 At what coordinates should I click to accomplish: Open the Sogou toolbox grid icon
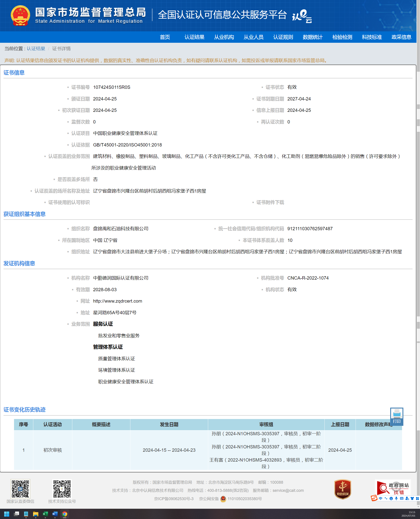coord(417,498)
